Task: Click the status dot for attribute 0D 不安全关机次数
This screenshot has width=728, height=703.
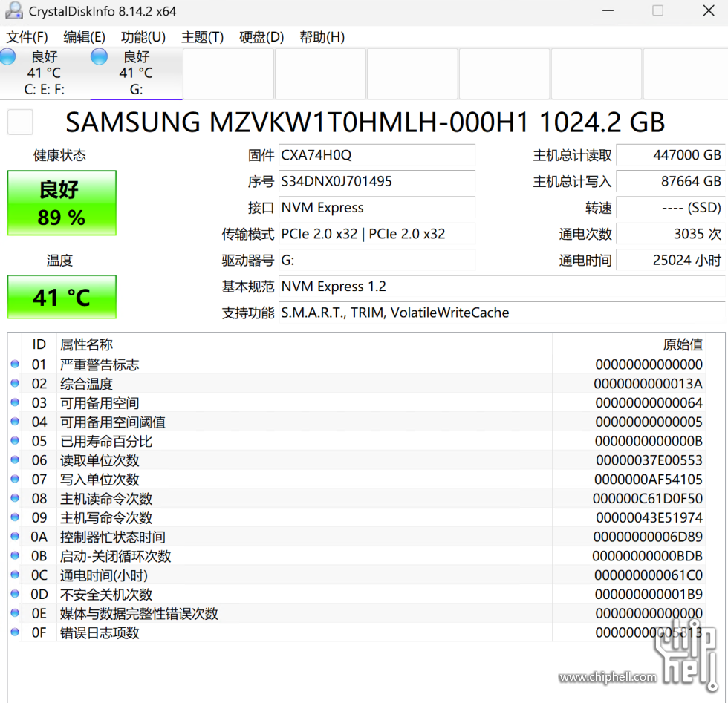Action: tap(15, 594)
